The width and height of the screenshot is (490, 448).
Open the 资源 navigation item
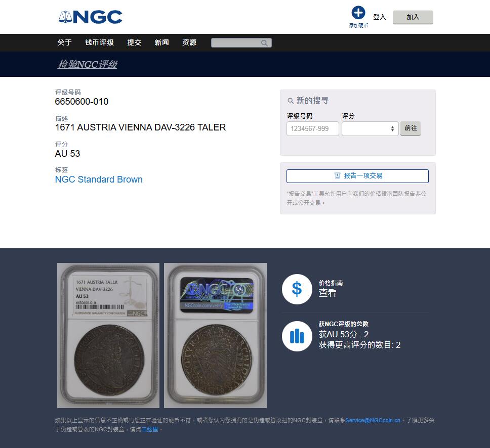click(x=189, y=42)
